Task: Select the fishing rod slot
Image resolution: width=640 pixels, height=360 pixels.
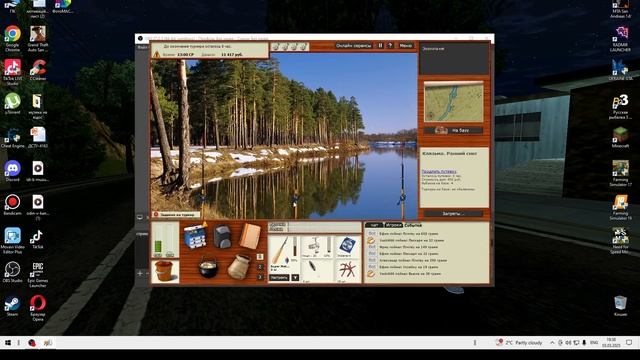Action: pyautogui.click(x=280, y=251)
